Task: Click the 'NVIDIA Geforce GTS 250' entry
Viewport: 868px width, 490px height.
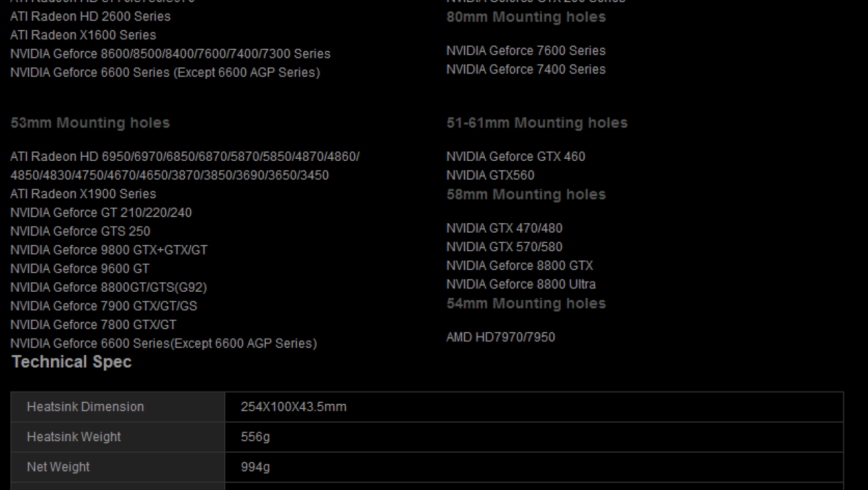Action: 80,231
